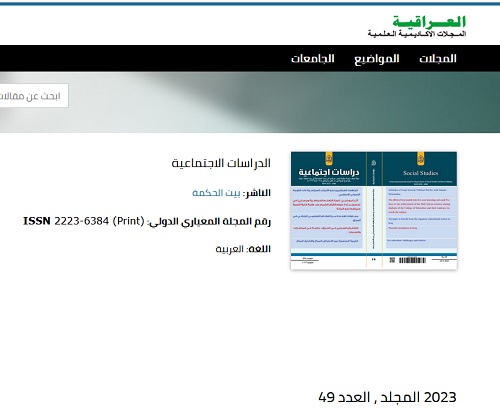This screenshot has height=415, width=500.
Task: Click the gold emblem above دراسات اجتماعية
Action: pos(329,159)
